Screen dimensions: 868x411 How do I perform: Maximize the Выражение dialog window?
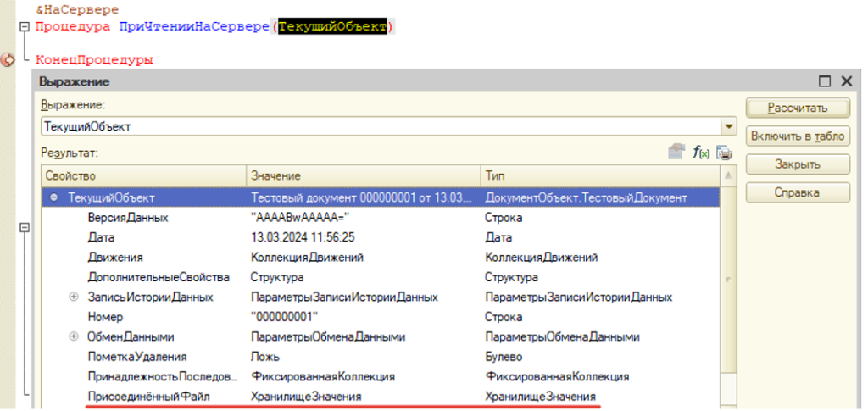[824, 81]
